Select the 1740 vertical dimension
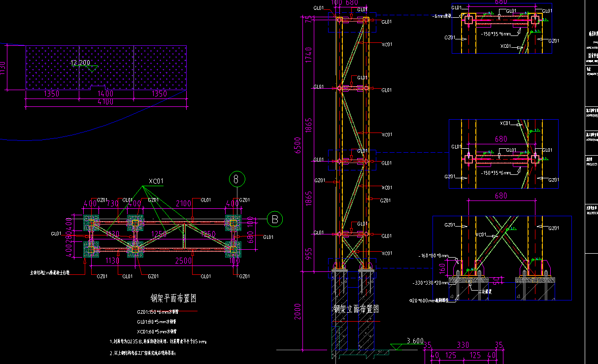Viewport: 598px width, 364px height. tap(308, 55)
